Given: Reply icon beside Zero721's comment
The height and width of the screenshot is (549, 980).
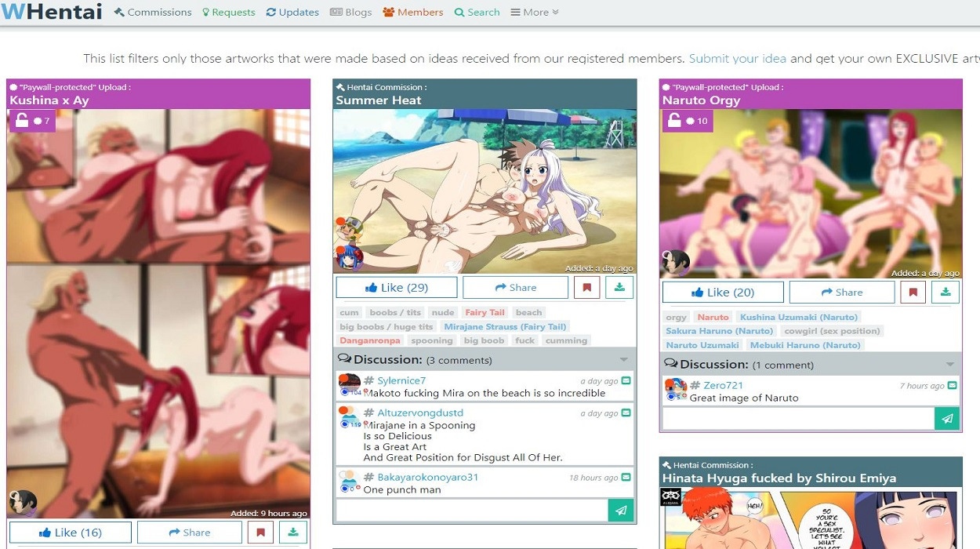Looking at the screenshot, I should coord(953,386).
